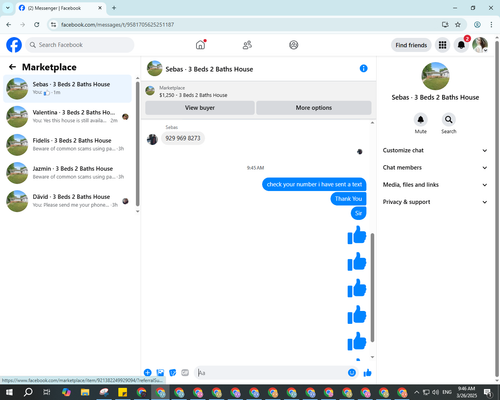The height and width of the screenshot is (400, 500).
Task: Click the chat messages scrollbar
Action: coord(372,287)
